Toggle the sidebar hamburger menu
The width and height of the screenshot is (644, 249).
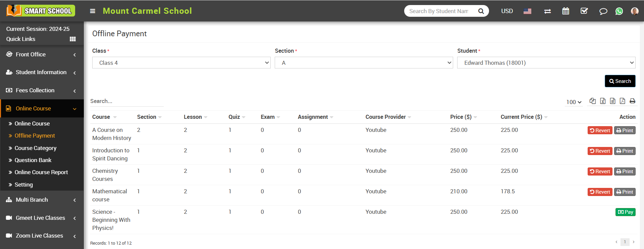[93, 11]
